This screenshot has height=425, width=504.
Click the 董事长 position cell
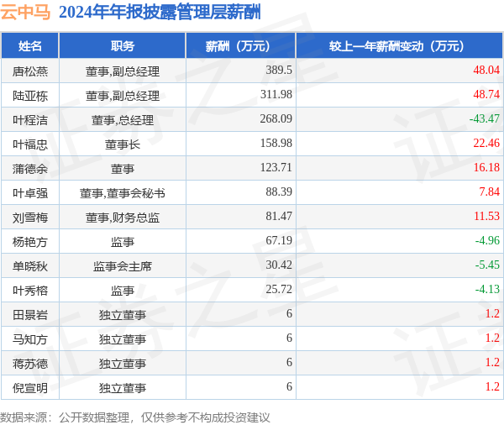[x=123, y=144]
